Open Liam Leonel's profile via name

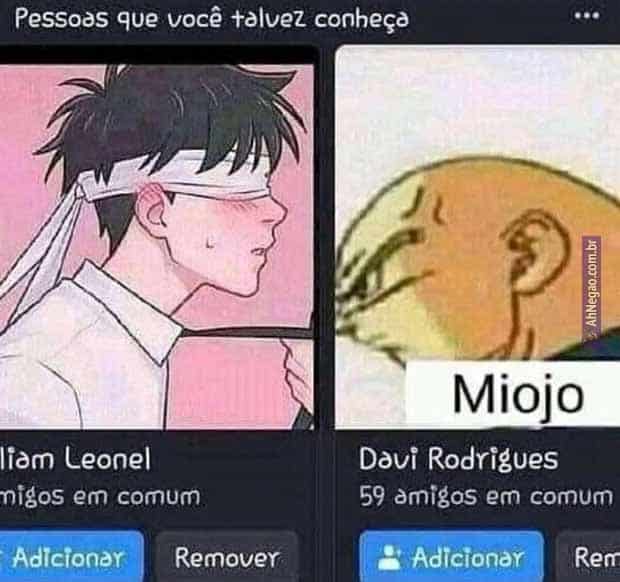point(75,459)
